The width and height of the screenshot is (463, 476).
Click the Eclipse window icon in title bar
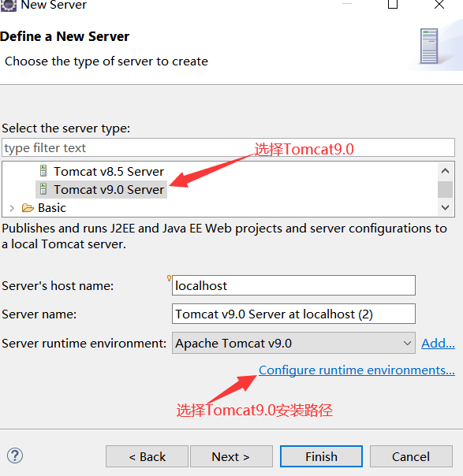[x=8, y=6]
